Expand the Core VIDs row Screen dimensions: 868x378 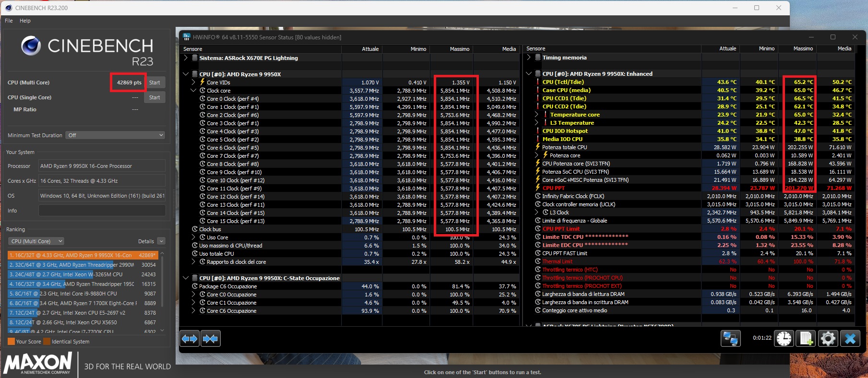(x=193, y=82)
